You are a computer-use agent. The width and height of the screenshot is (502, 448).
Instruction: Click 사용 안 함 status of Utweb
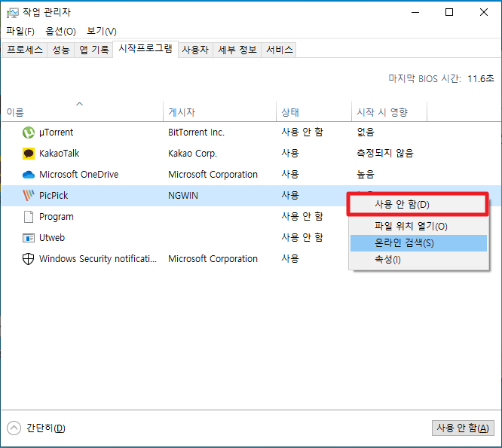pyautogui.click(x=302, y=238)
